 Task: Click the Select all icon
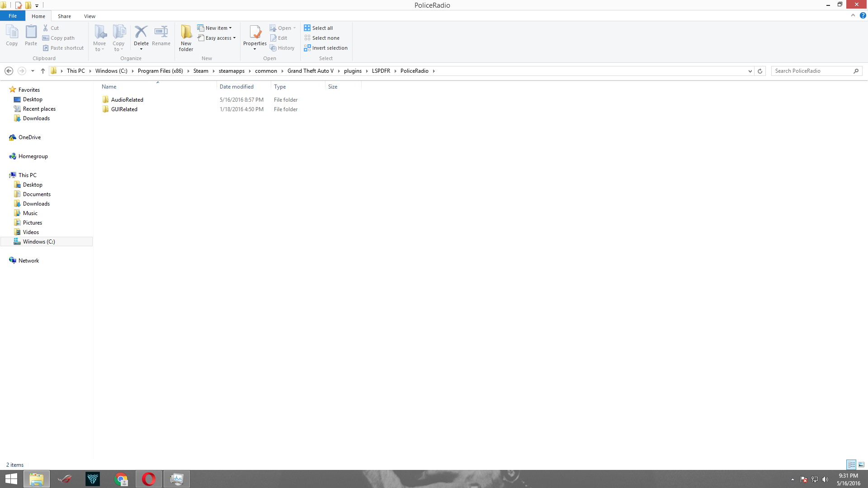point(307,28)
